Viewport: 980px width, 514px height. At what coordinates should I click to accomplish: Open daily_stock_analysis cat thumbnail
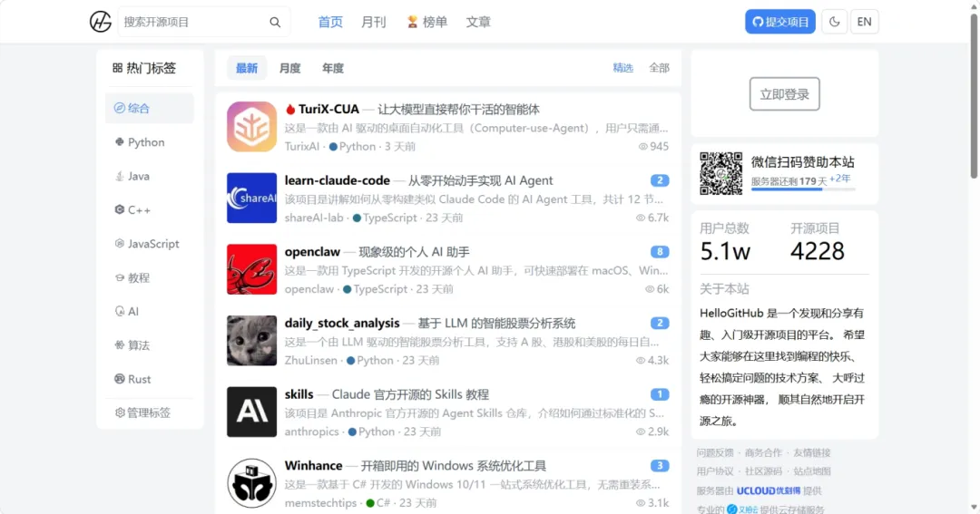[x=252, y=340]
